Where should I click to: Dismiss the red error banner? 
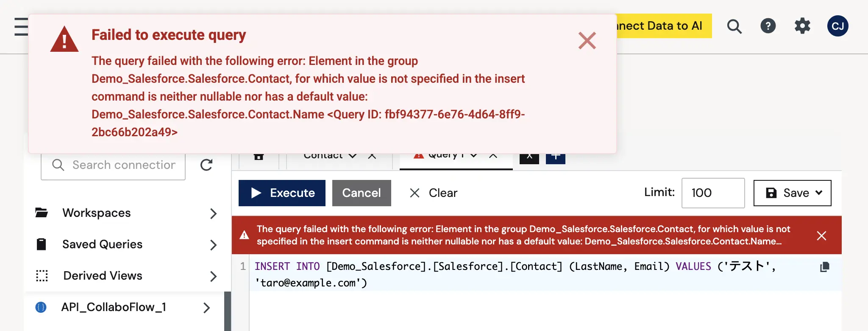821,236
